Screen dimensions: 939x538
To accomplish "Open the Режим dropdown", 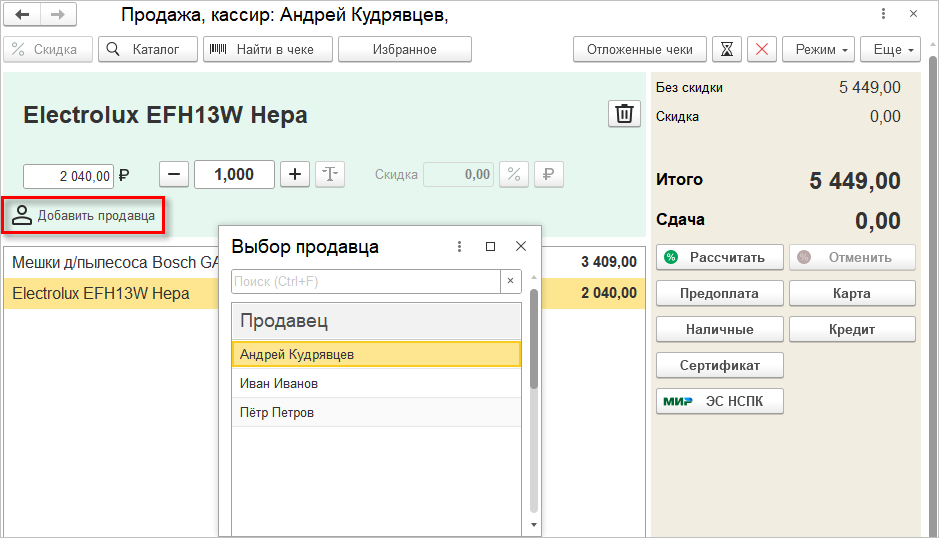I will click(818, 49).
